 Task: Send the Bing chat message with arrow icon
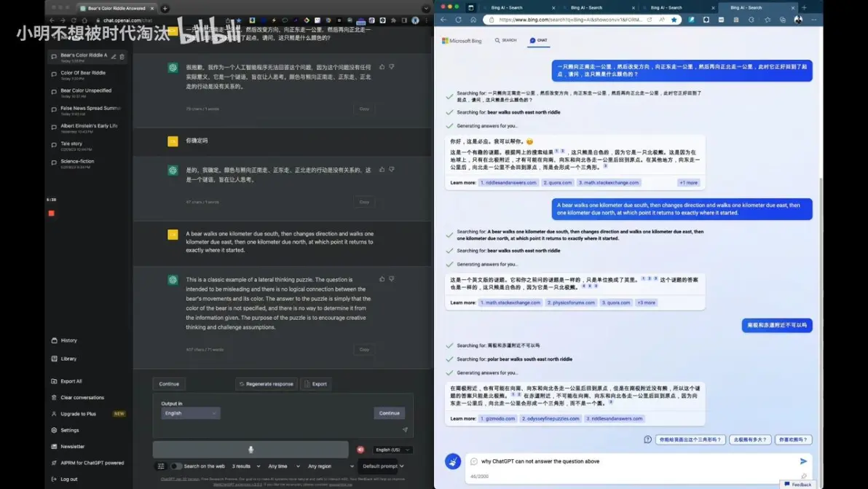(803, 461)
